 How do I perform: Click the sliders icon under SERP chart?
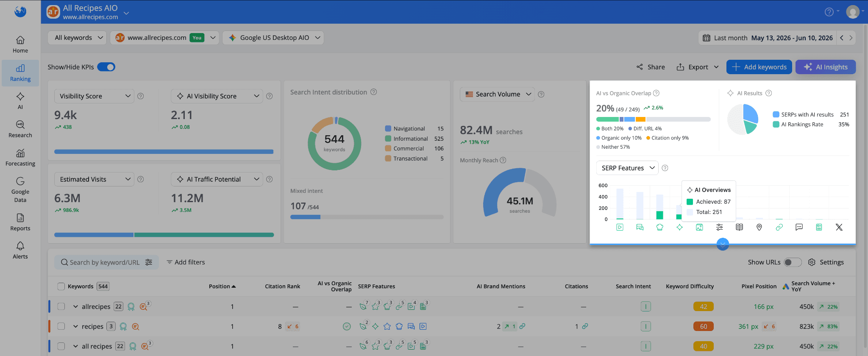click(719, 227)
